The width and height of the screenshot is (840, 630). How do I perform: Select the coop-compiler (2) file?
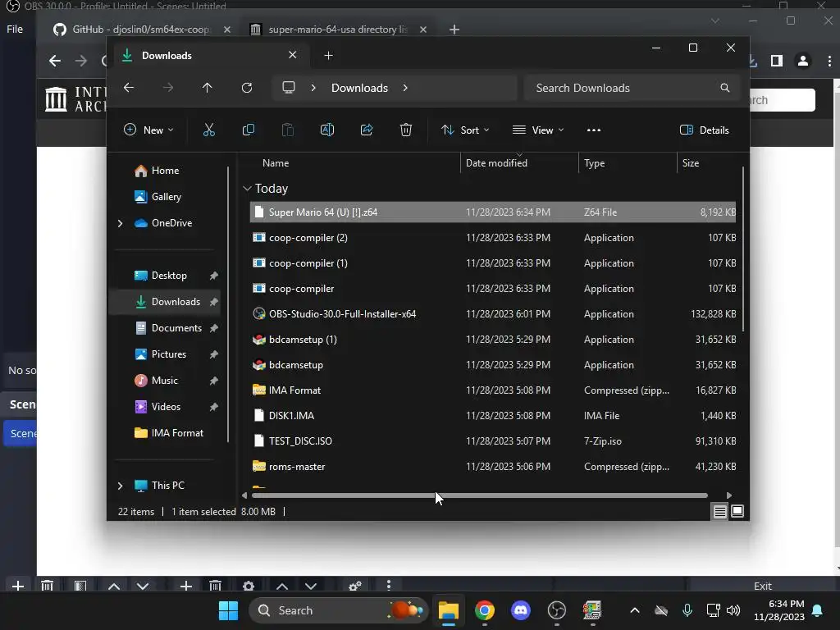pos(493,238)
